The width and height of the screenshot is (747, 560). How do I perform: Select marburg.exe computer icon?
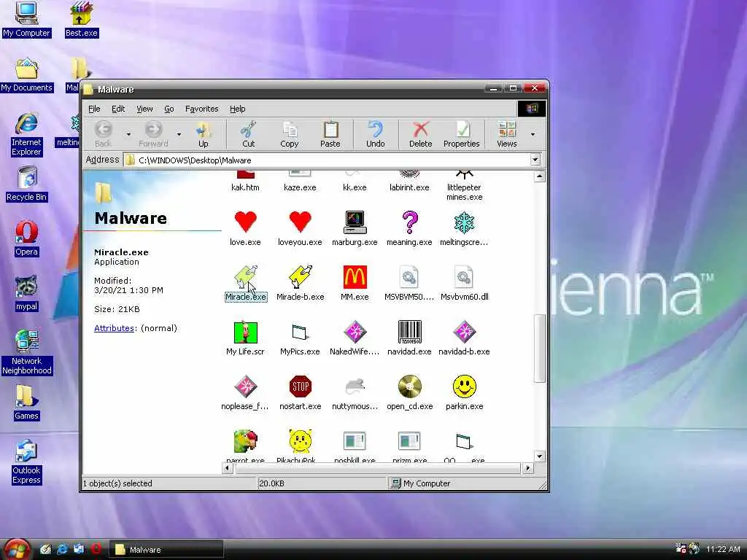click(x=355, y=222)
